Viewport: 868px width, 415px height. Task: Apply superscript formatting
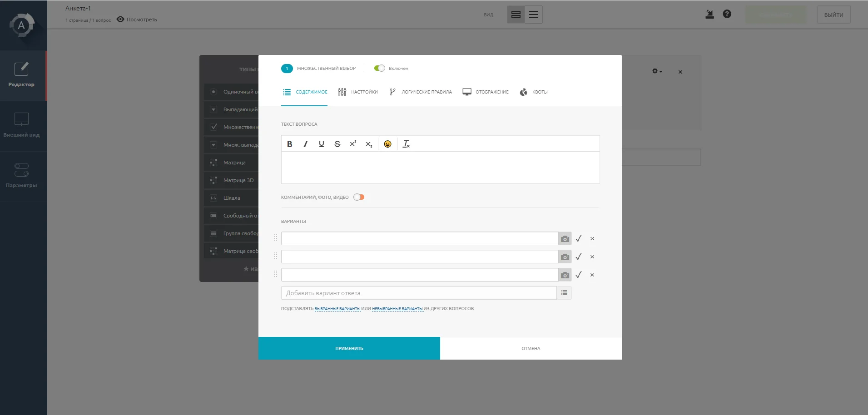tap(353, 144)
